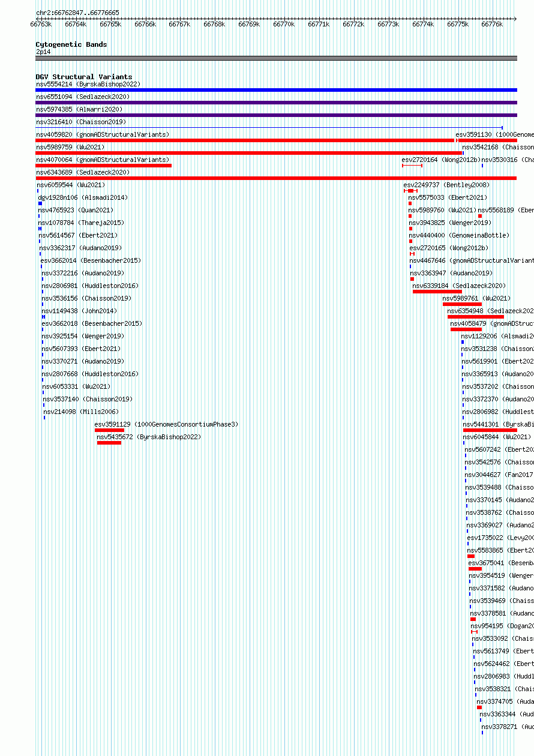534x756 pixels.
Task: Select the nsv5989761 (Wu2021) red bar
Action: [462, 304]
